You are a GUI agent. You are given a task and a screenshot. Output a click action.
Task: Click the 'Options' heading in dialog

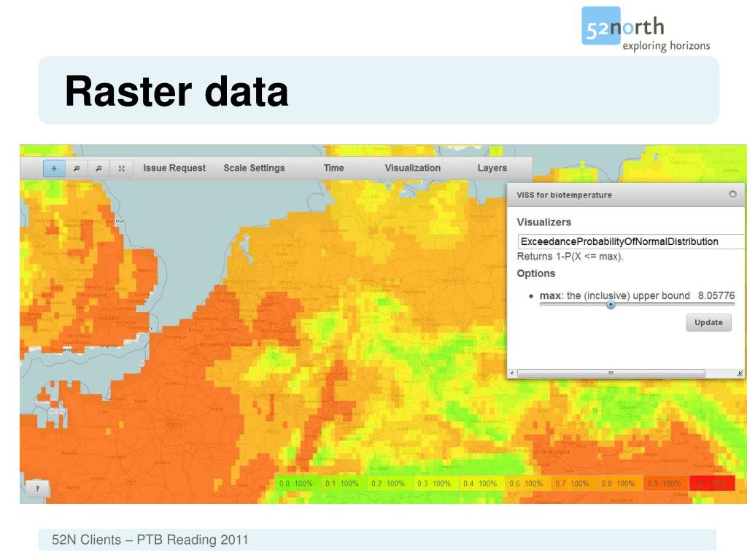pyautogui.click(x=536, y=273)
